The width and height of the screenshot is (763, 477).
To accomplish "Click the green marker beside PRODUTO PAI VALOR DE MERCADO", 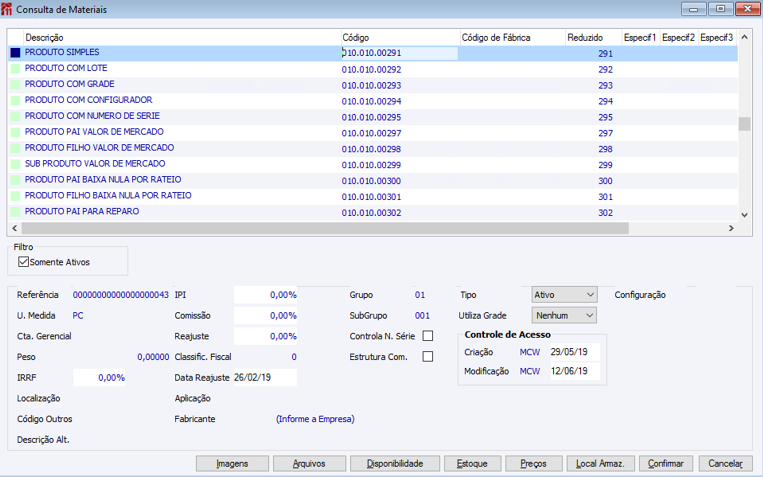I will [x=16, y=132].
